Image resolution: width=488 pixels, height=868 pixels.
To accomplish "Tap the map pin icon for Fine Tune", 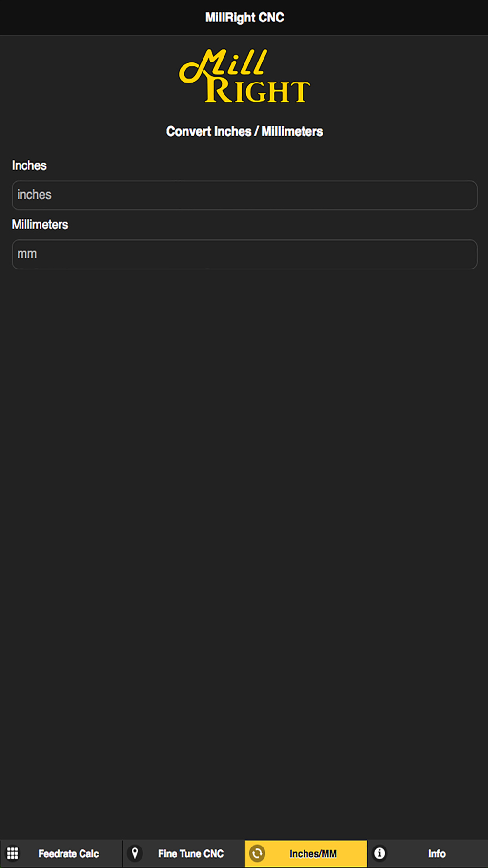I will pyautogui.click(x=135, y=853).
